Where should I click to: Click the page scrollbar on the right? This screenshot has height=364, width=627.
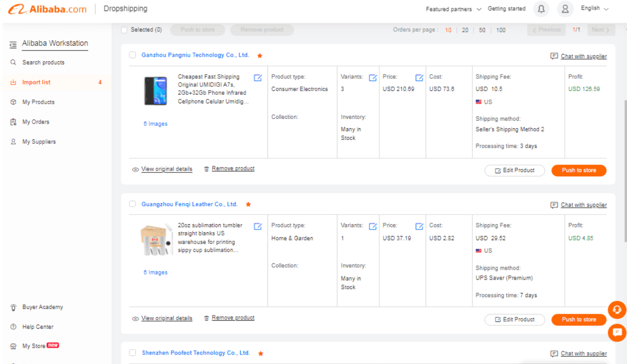tap(625, 171)
